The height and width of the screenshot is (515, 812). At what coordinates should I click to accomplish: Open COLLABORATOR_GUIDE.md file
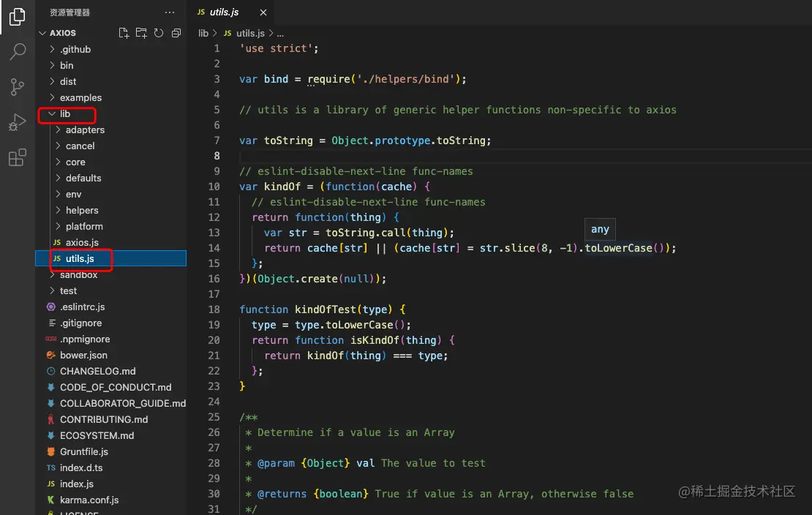pos(110,403)
